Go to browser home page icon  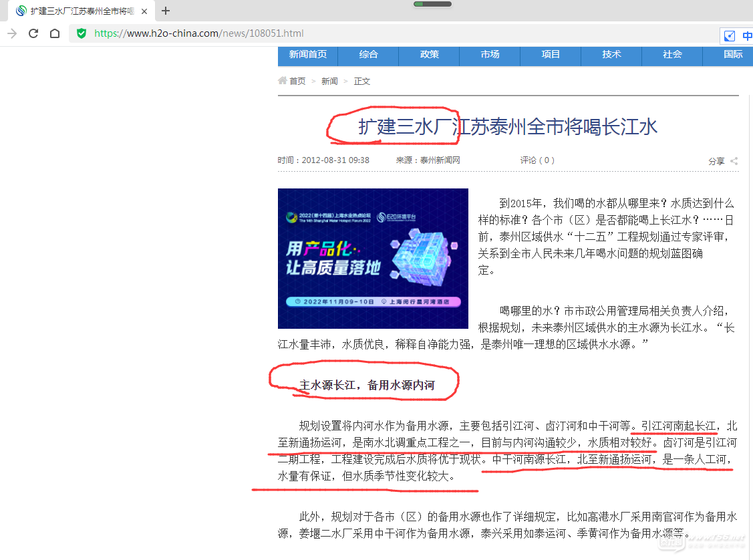(55, 33)
